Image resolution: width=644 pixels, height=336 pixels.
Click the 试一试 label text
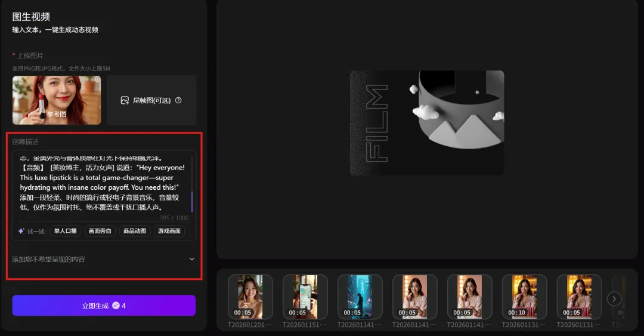[x=36, y=232]
